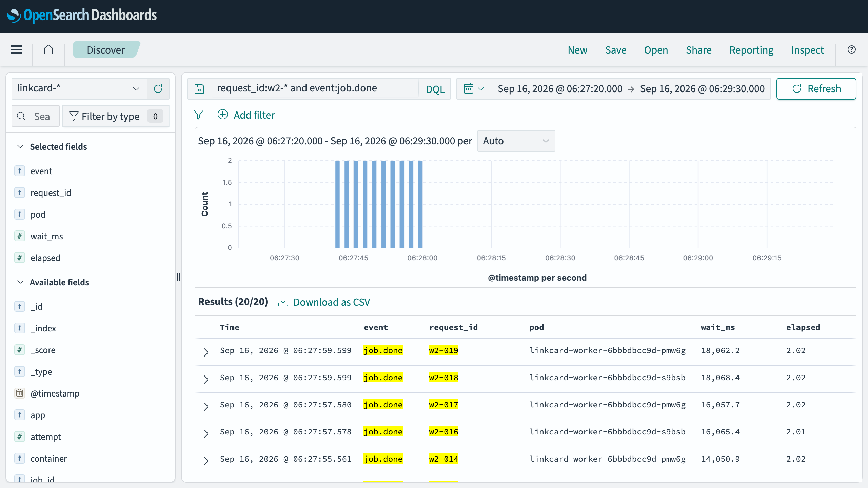Click the attempt number type icon
The image size is (868, 488).
(x=20, y=436)
